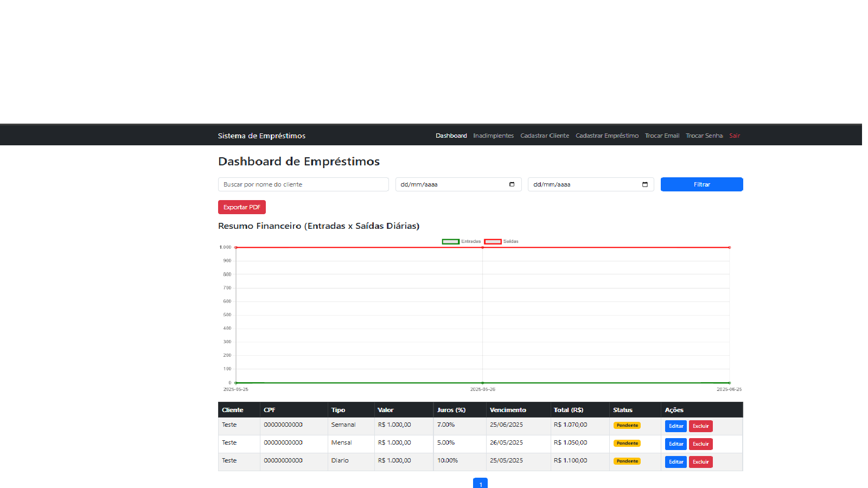Select page 1 in pagination
The height and width of the screenshot is (488, 868).
pos(480,484)
